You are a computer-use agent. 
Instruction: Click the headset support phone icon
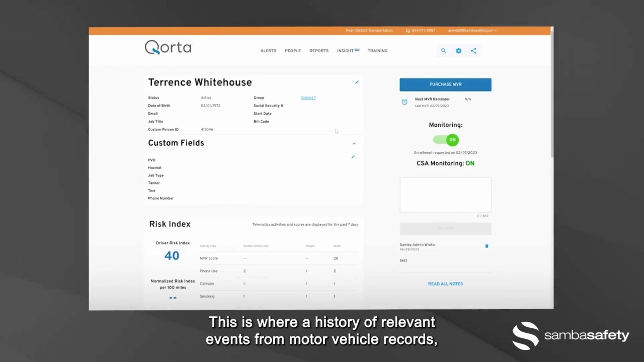408,31
